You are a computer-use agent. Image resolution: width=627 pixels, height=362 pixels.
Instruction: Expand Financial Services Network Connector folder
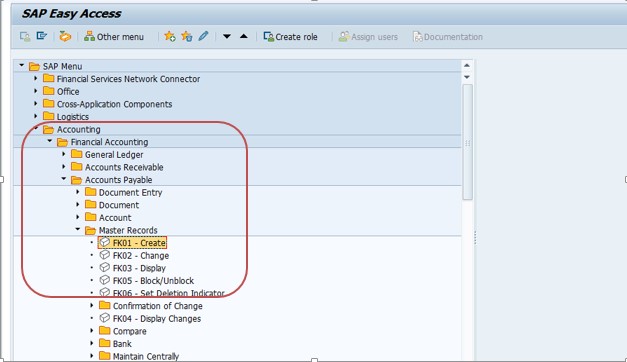pos(36,78)
